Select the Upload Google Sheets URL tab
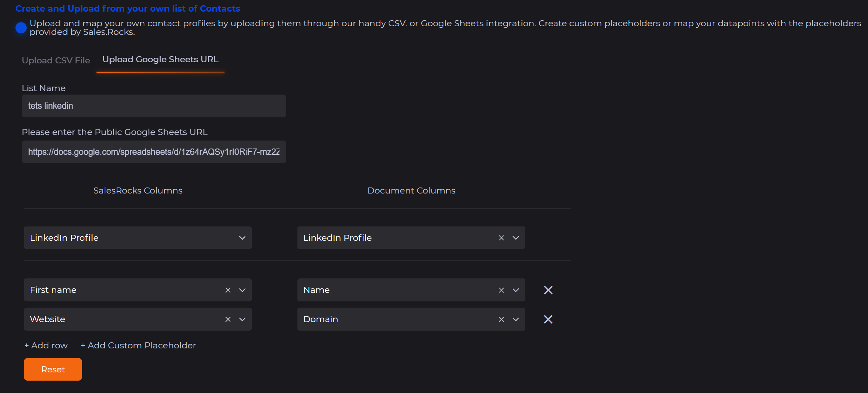Screen dimensions: 868x393 (160, 60)
